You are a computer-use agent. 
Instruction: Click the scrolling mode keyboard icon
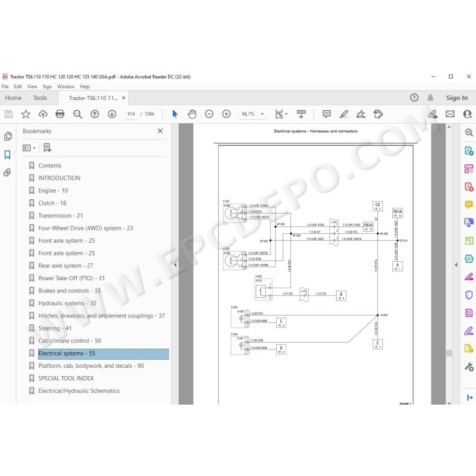(301, 114)
